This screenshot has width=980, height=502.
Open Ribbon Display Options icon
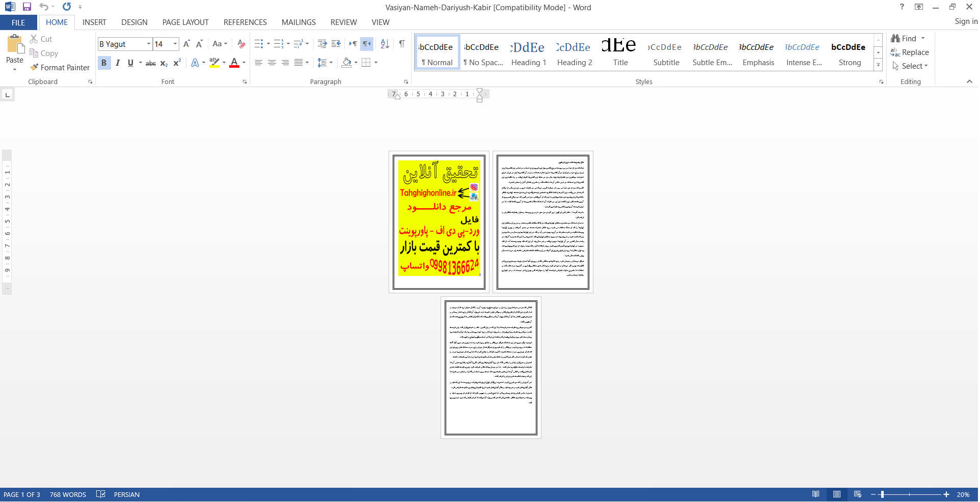pos(919,7)
